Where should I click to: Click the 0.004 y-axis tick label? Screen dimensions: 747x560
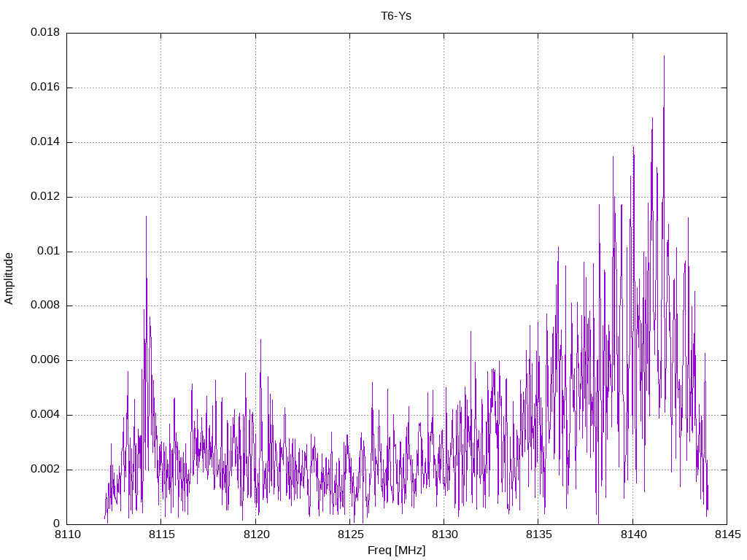pyautogui.click(x=45, y=415)
